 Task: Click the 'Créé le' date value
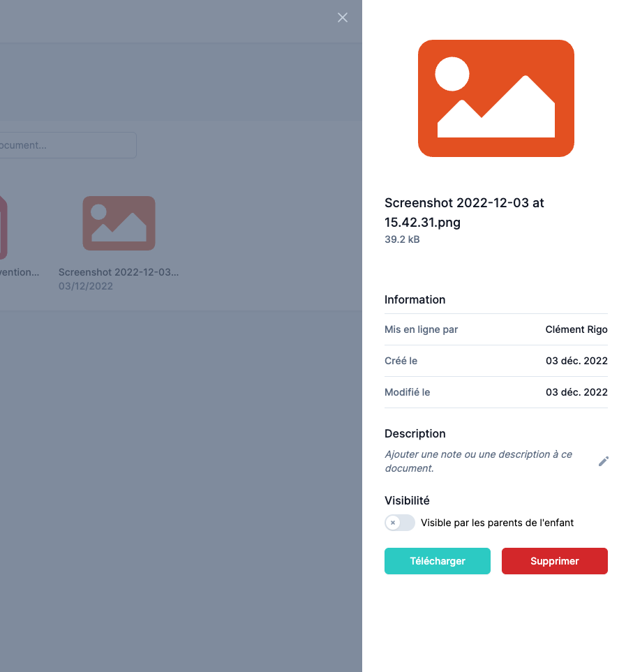click(x=576, y=361)
